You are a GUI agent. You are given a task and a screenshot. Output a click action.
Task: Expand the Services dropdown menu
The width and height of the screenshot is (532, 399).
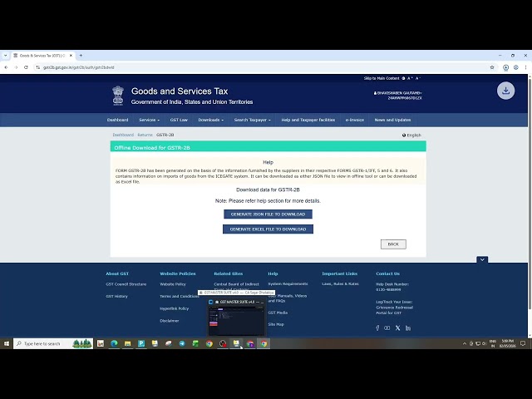[x=149, y=120]
